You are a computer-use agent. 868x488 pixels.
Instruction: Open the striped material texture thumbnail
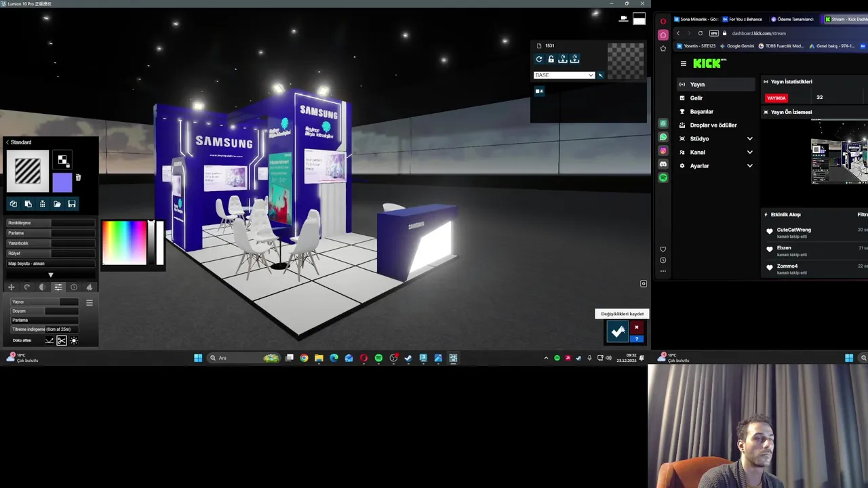(28, 170)
